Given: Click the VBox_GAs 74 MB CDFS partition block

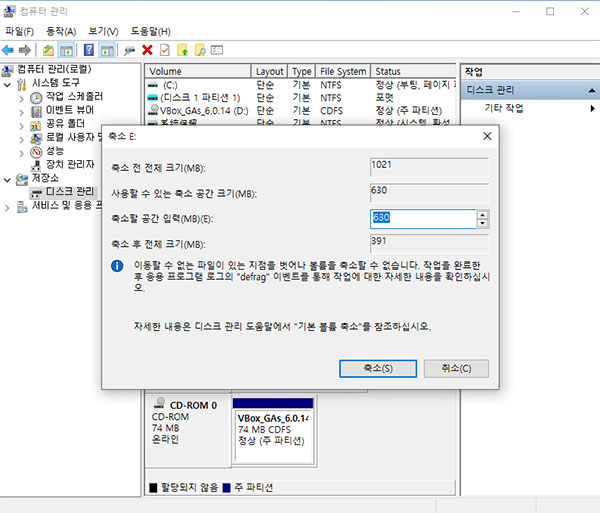Looking at the screenshot, I should (273, 432).
